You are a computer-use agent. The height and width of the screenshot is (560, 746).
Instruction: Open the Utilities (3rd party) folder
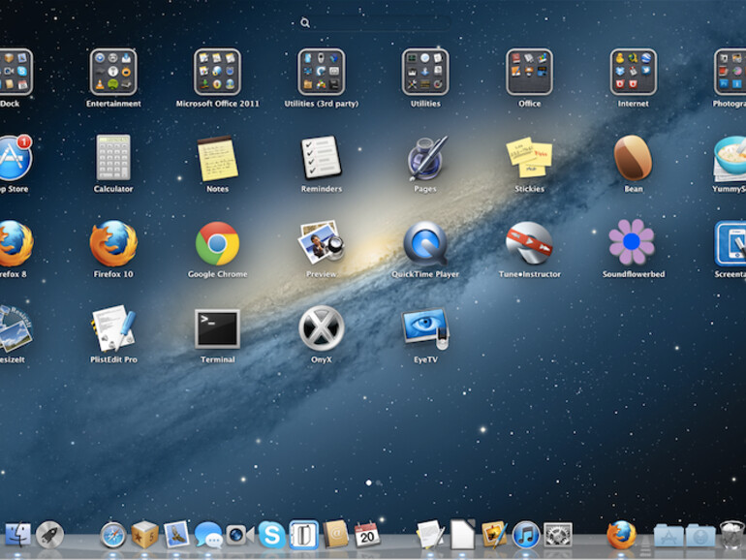[321, 73]
